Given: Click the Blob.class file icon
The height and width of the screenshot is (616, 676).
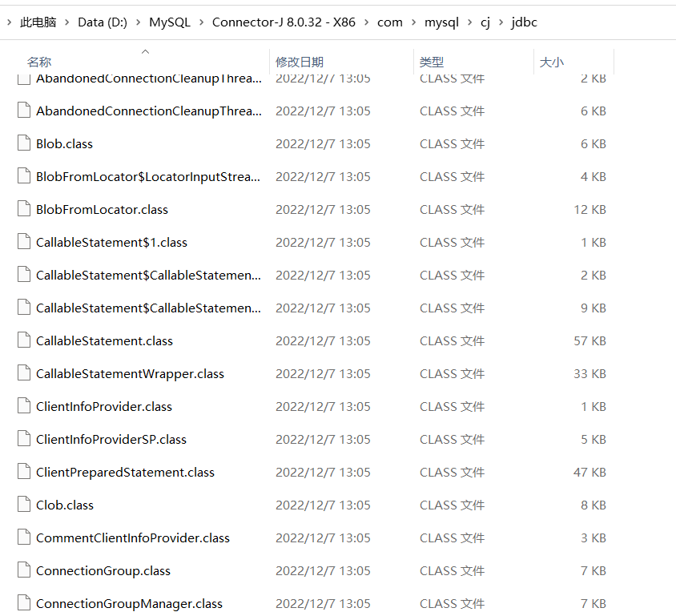Looking at the screenshot, I should pyautogui.click(x=24, y=143).
